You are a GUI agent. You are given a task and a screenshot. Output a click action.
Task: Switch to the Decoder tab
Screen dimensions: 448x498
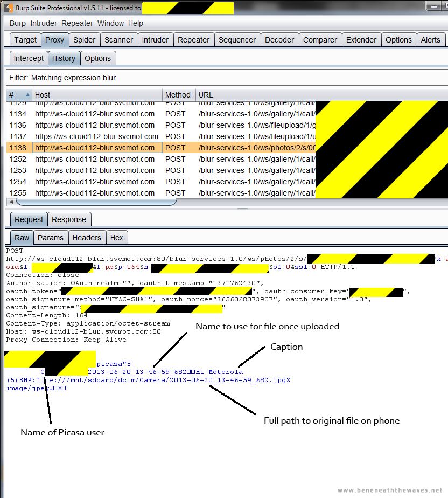click(x=279, y=40)
